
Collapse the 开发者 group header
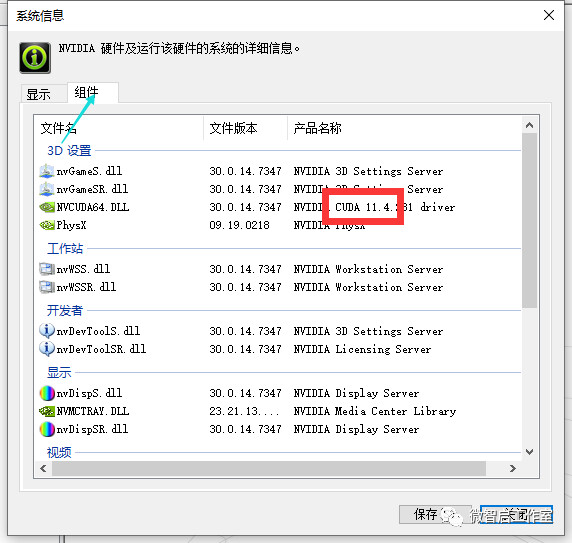[x=65, y=311]
